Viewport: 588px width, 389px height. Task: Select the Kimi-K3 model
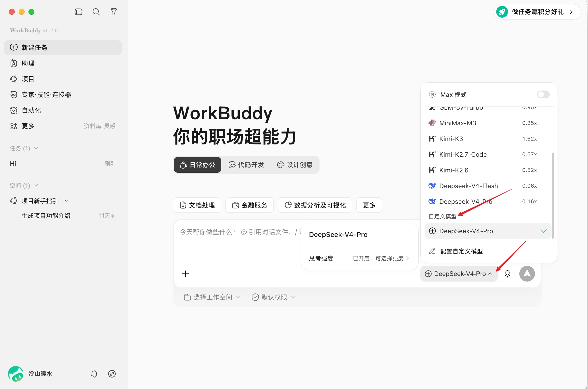(x=488, y=139)
